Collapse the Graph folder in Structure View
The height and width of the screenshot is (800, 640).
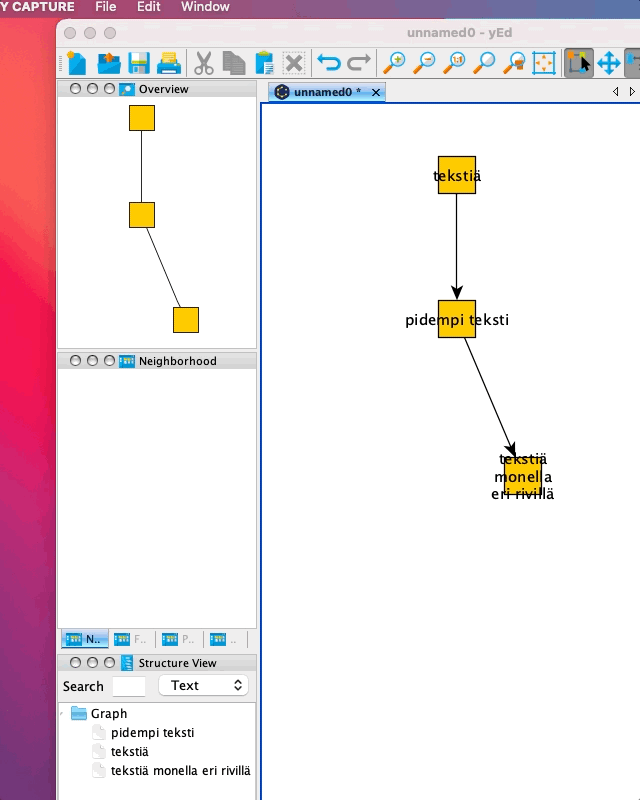pos(65,714)
